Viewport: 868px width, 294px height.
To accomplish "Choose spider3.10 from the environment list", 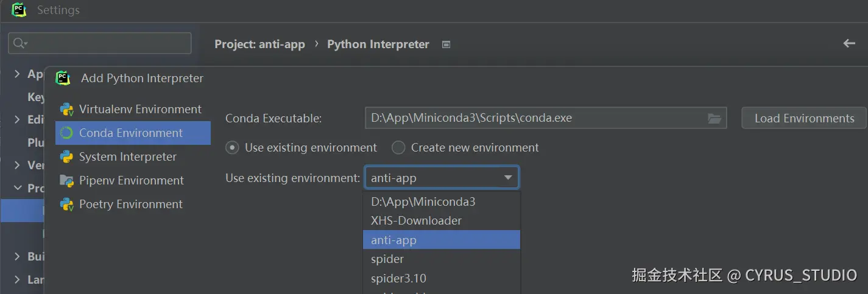I will tap(398, 279).
